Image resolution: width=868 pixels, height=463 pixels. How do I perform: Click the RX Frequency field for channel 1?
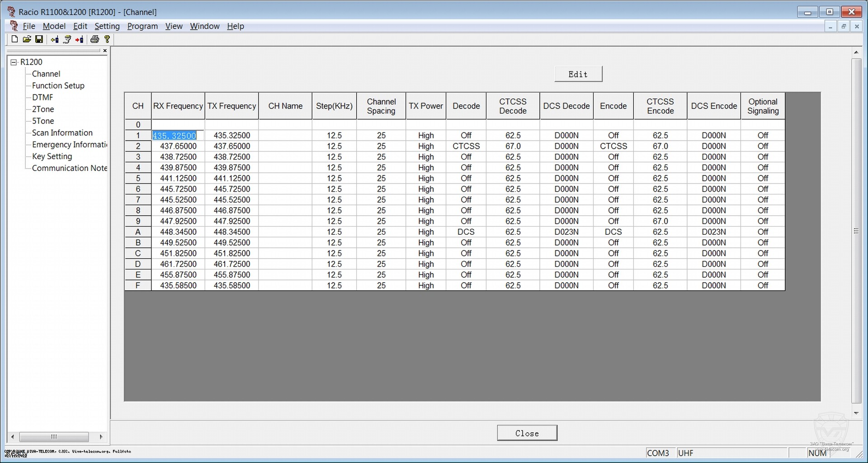(178, 135)
